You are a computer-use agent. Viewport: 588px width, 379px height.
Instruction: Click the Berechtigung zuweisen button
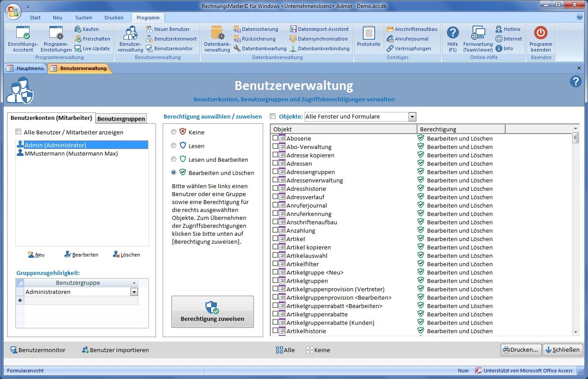pos(212,312)
